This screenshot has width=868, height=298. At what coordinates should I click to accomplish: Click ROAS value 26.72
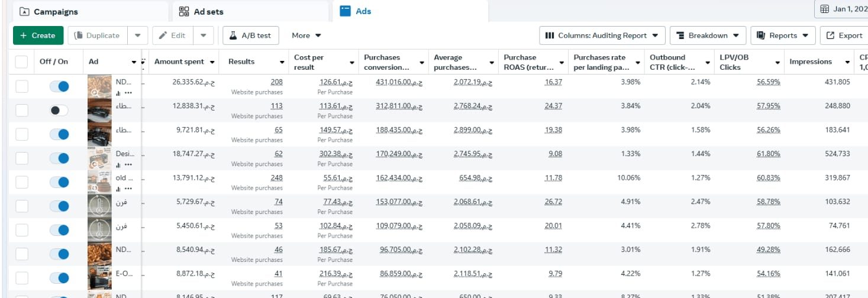tap(553, 202)
